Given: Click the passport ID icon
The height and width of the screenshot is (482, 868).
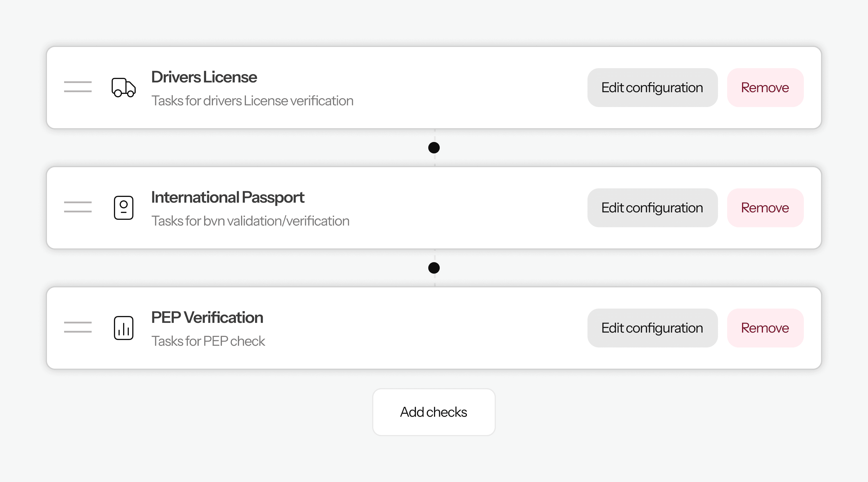Looking at the screenshot, I should click(123, 208).
